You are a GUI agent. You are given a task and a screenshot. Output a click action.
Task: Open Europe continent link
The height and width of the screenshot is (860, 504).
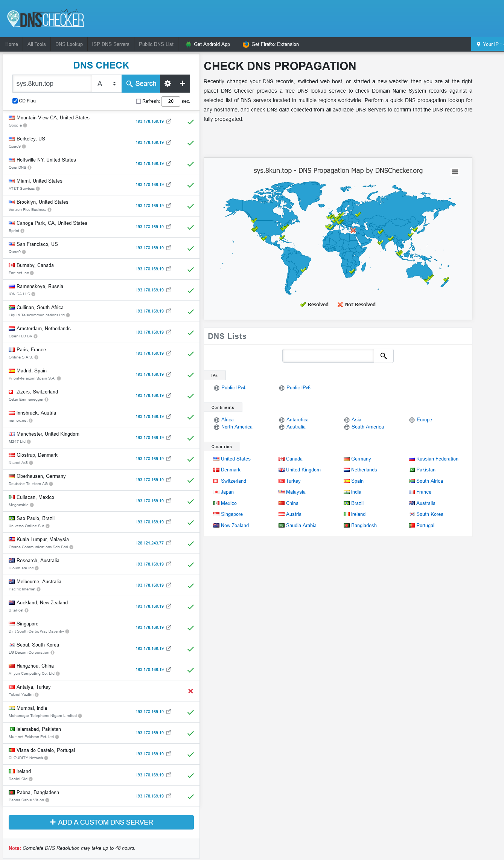tap(424, 419)
